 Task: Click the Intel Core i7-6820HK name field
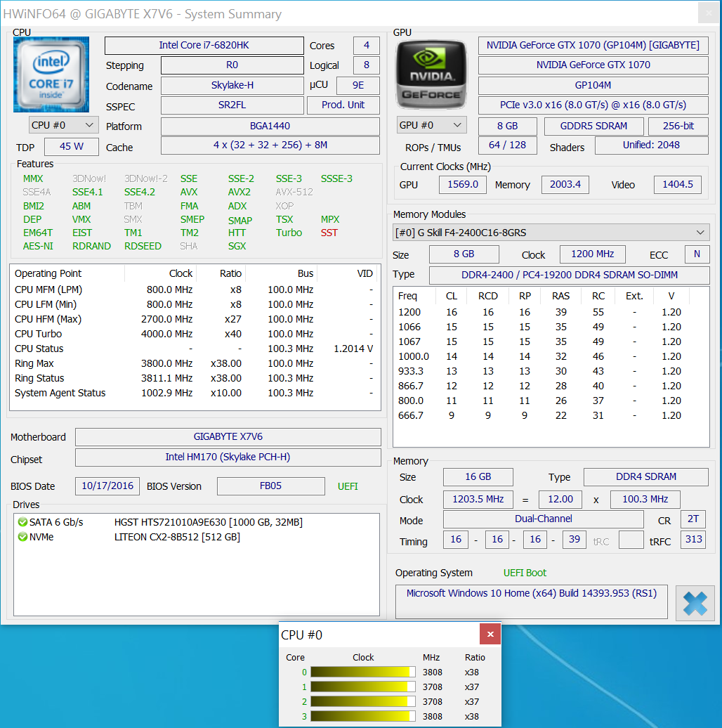coord(204,46)
